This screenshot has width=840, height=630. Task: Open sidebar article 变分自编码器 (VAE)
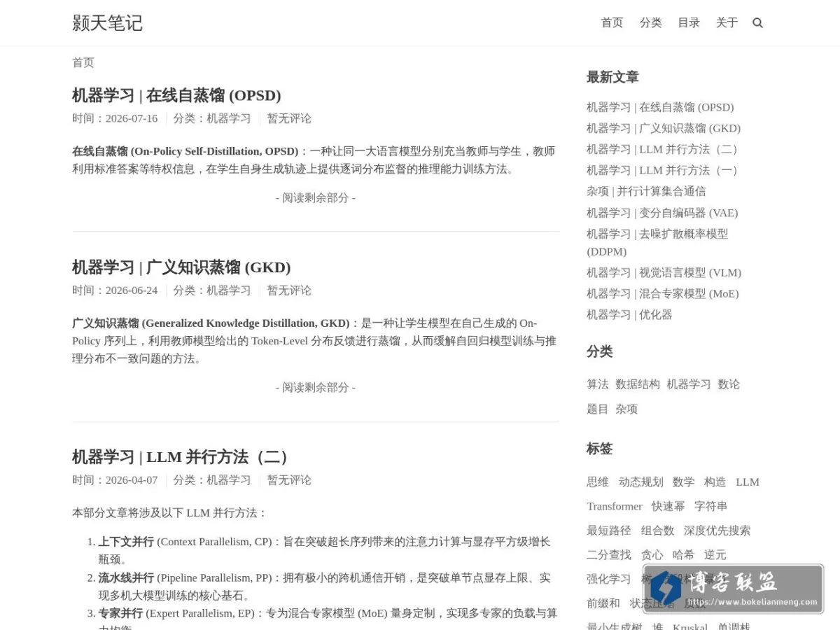click(x=662, y=213)
